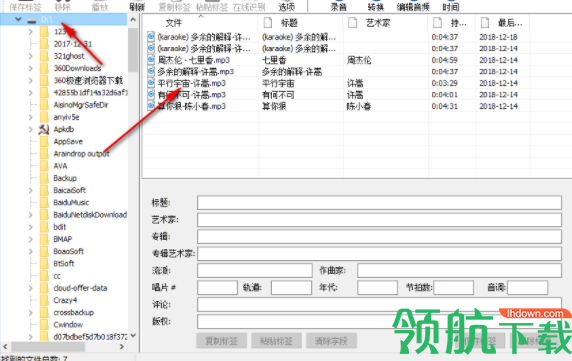Click into the 节拍数 input field
This screenshot has height=361, width=572.
point(453,288)
